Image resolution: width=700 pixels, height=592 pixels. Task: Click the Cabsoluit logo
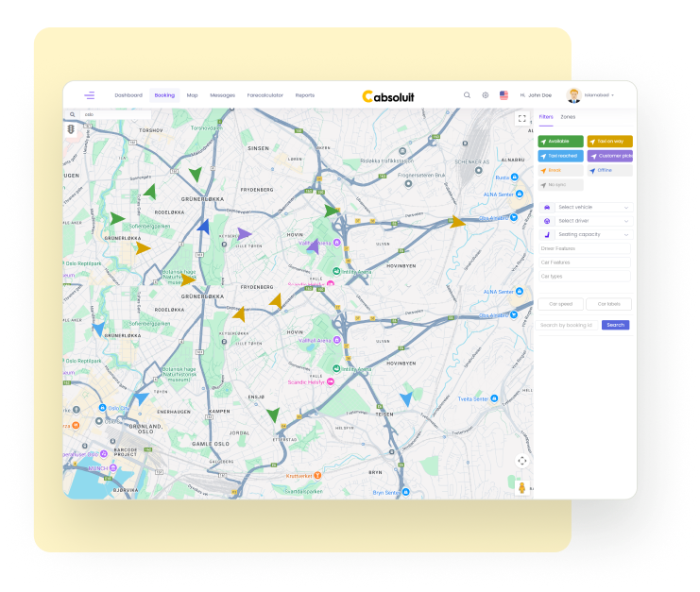click(388, 96)
